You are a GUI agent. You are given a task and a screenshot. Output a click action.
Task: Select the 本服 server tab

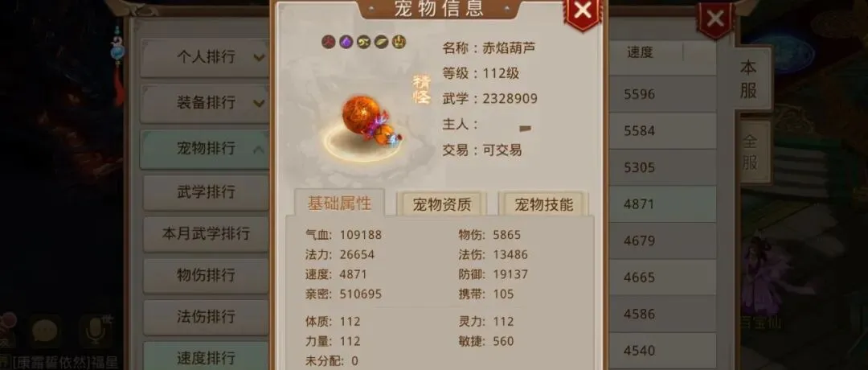pos(749,79)
